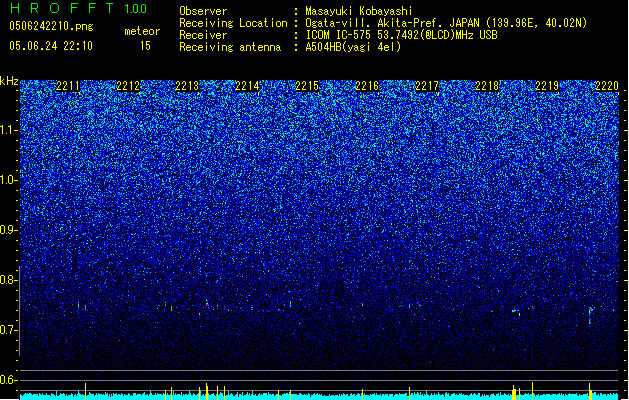Click the 0.9 kHz axis tick label

tap(8, 230)
